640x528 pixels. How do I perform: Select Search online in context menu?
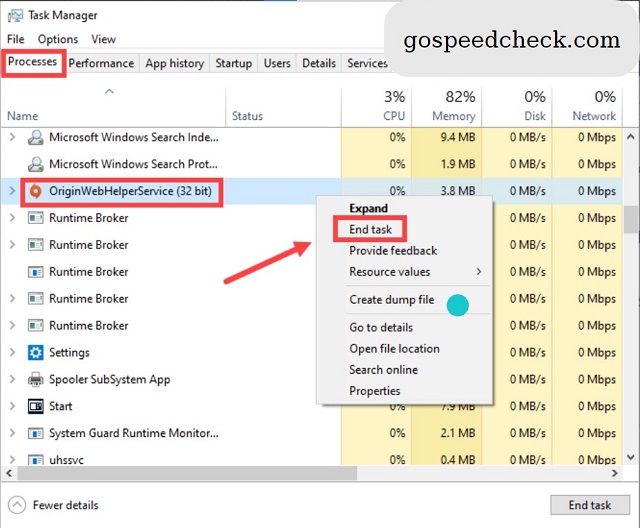point(383,370)
